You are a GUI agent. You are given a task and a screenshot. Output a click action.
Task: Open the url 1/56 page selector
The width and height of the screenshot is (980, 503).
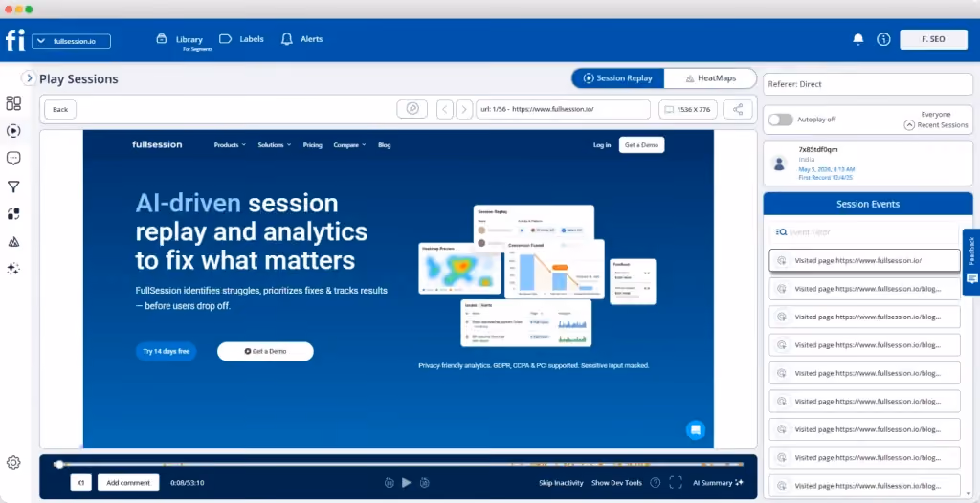tap(563, 109)
